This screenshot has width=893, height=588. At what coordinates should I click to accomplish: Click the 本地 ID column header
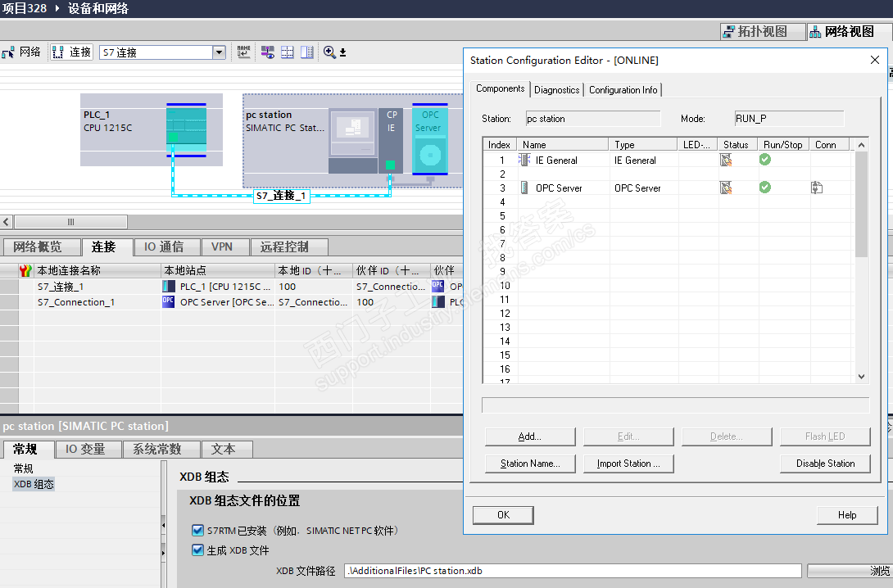click(313, 270)
